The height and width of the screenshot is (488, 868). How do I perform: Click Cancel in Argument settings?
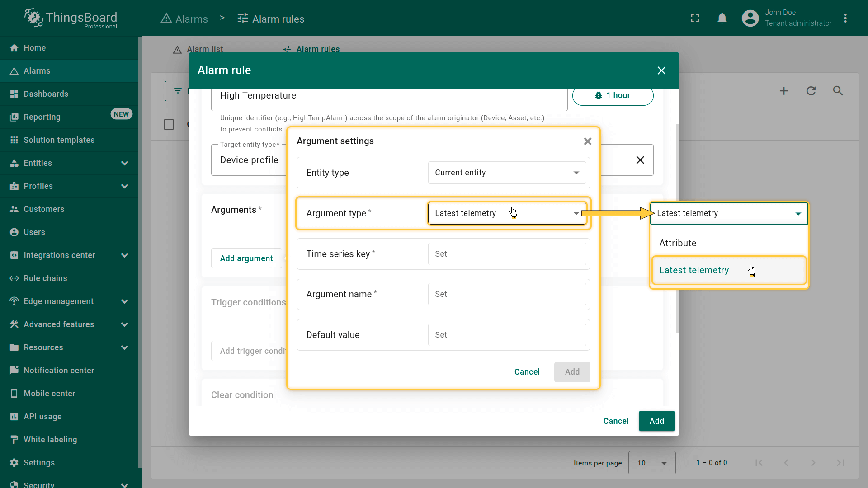pos(527,372)
